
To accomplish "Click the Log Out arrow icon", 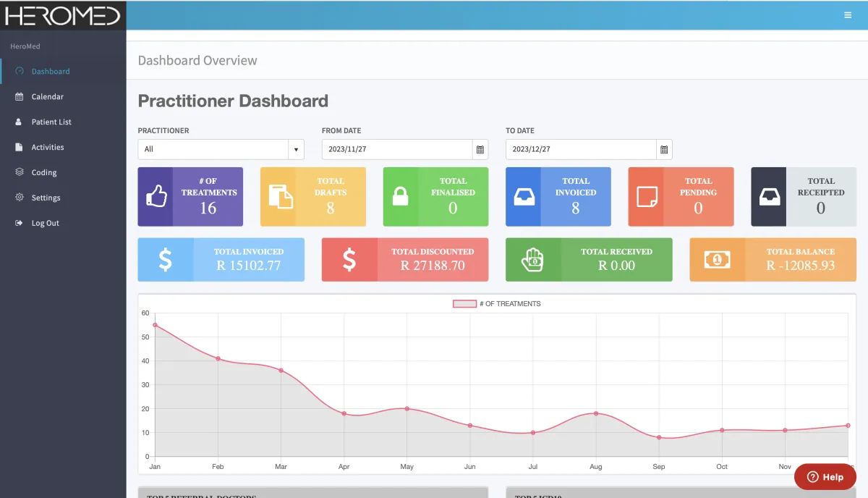I will pos(20,223).
